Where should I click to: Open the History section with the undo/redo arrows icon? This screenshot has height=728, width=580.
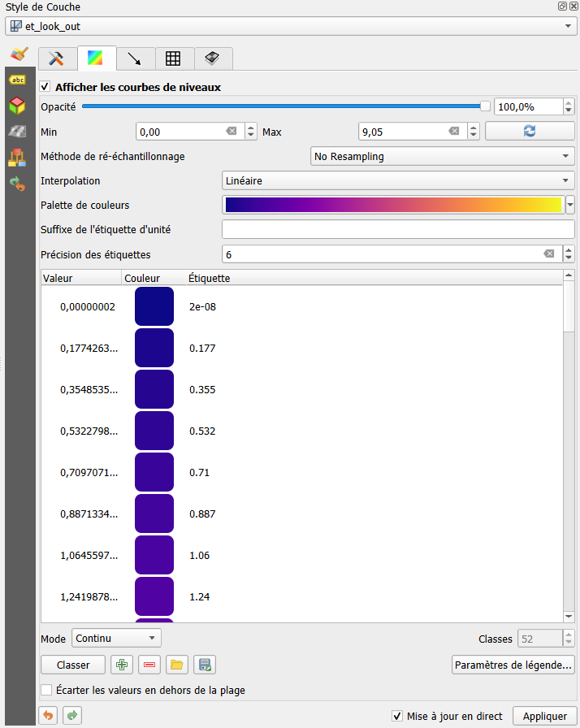pyautogui.click(x=17, y=184)
